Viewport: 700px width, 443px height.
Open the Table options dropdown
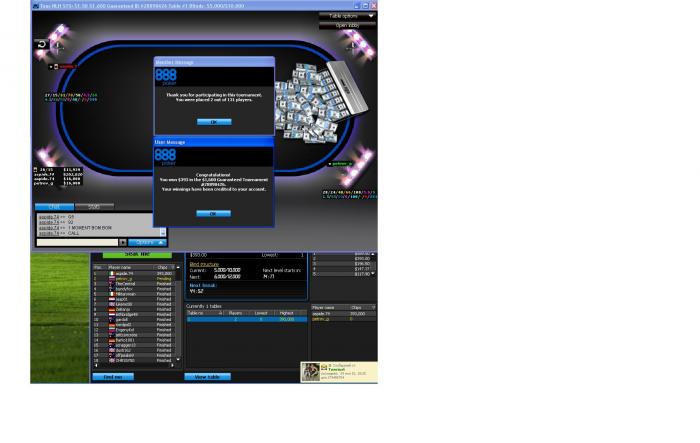347,16
